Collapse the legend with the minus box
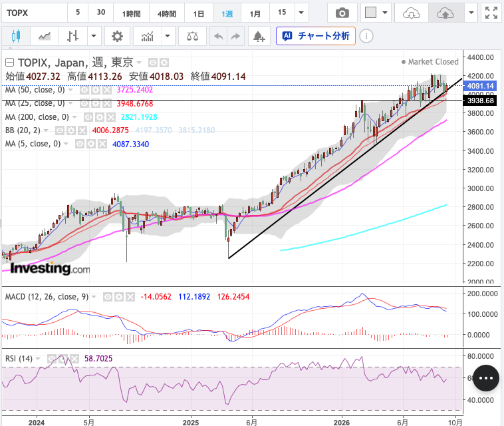Viewport: 504px width, 426px height. 10,62
